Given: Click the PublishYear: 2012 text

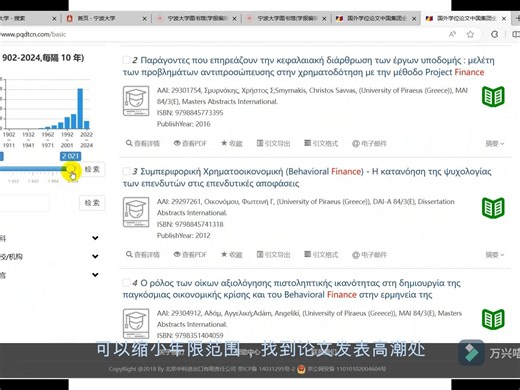Looking at the screenshot, I should point(184,235).
